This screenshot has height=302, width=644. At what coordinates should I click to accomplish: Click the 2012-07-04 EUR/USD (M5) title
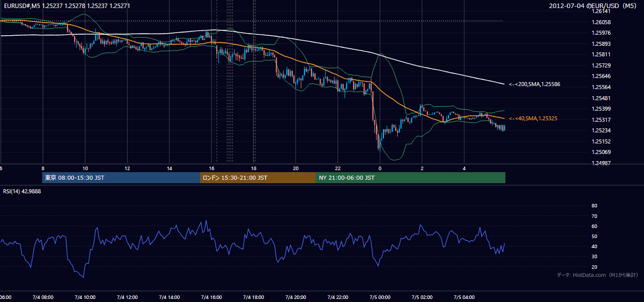coord(593,6)
